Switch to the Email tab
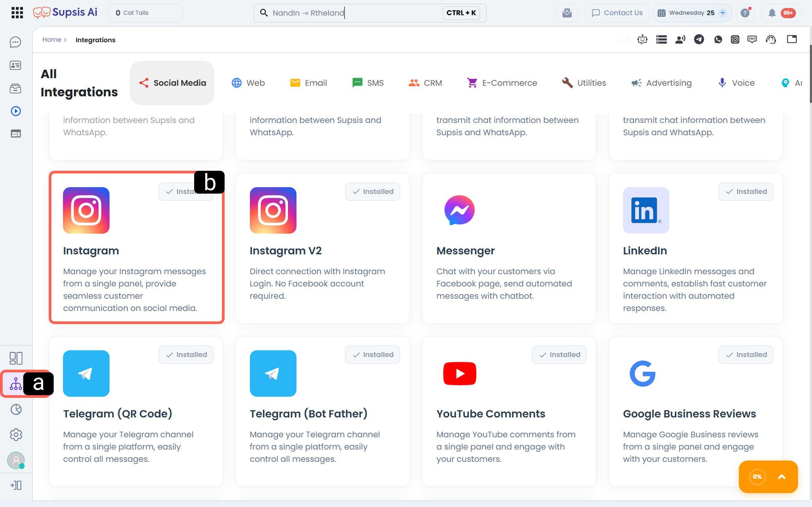The image size is (812, 507). [x=308, y=83]
